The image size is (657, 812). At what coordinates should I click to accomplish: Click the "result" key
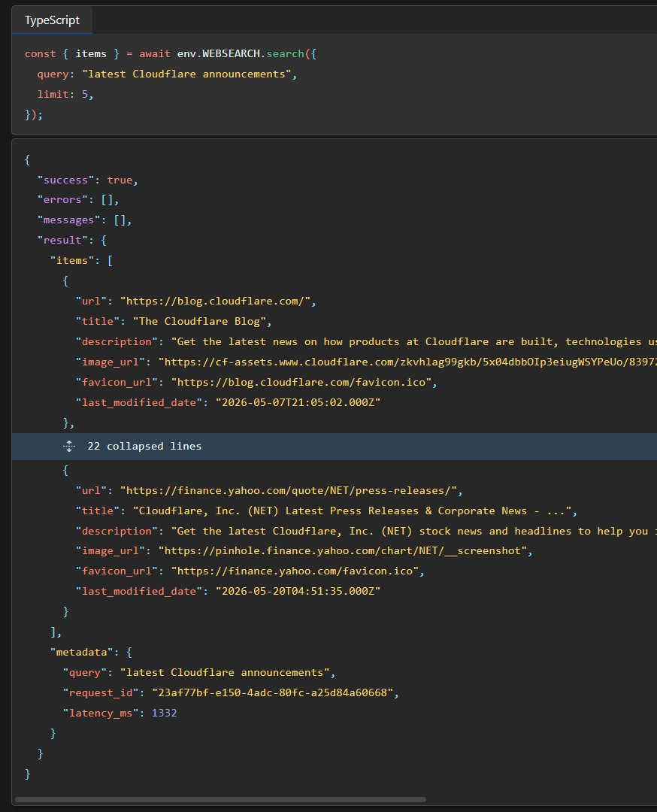[62, 241]
